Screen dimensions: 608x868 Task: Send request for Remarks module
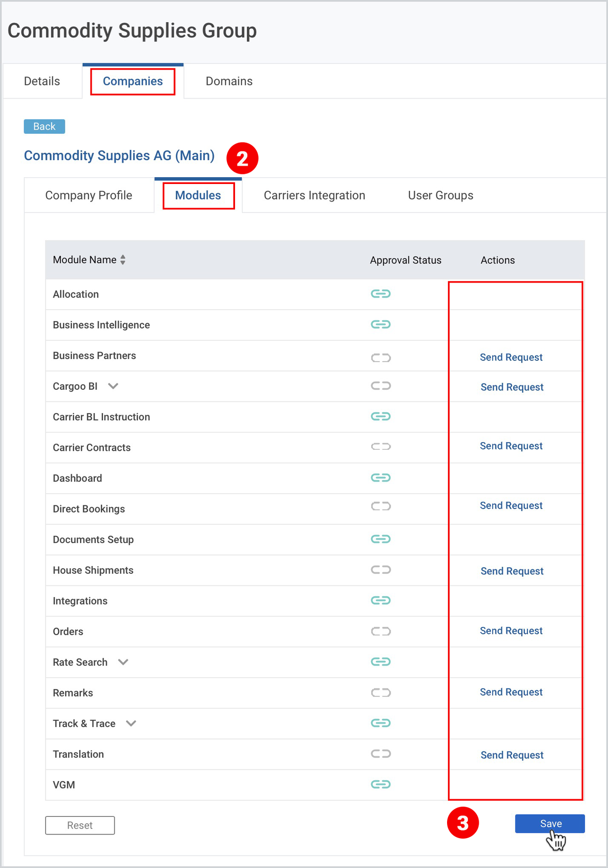tap(511, 692)
